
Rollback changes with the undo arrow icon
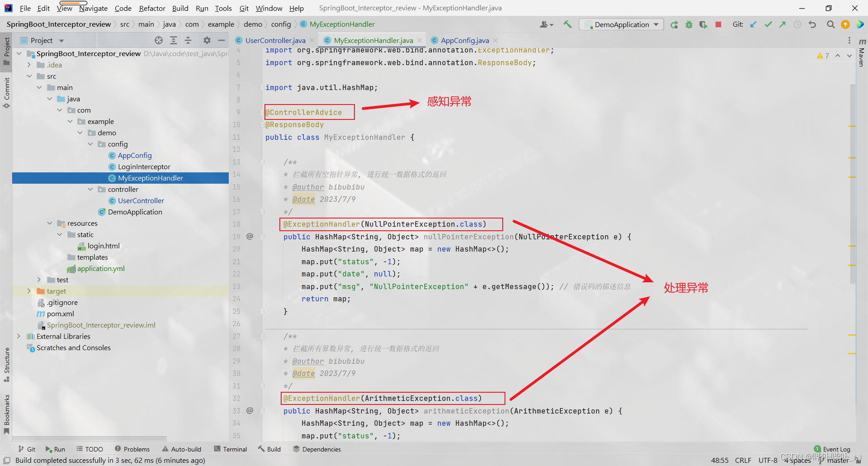coord(812,24)
